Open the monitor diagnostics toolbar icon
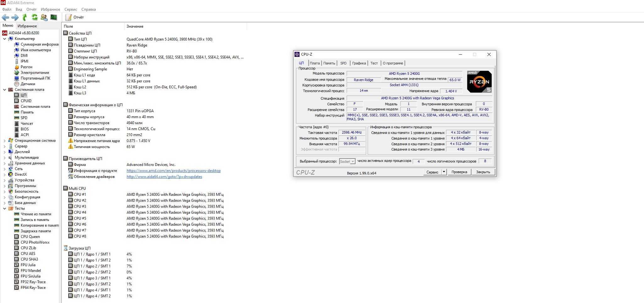644x303 pixels. click(x=54, y=17)
